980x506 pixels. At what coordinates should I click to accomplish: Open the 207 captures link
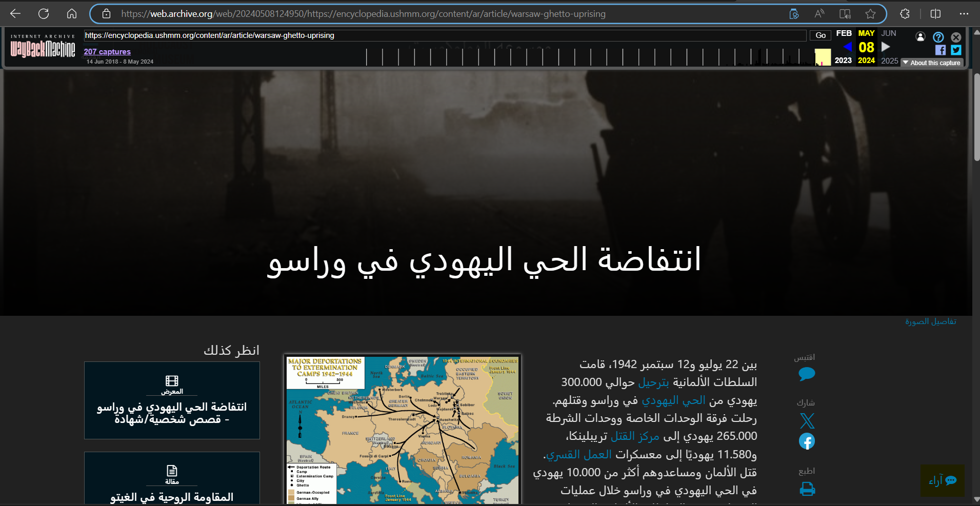[107, 52]
